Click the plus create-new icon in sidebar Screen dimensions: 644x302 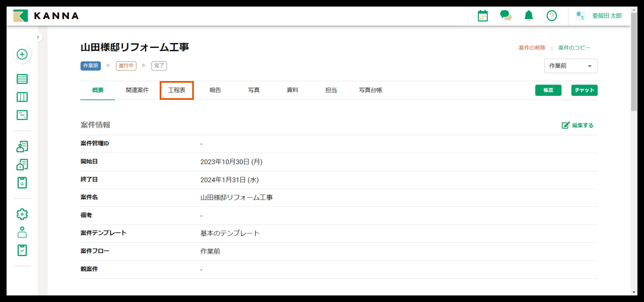(x=22, y=54)
